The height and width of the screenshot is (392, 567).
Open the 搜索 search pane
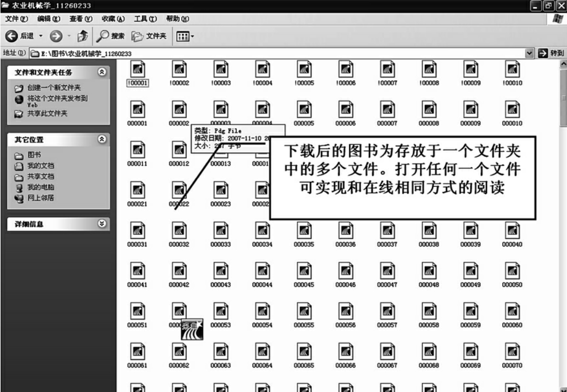(x=111, y=36)
